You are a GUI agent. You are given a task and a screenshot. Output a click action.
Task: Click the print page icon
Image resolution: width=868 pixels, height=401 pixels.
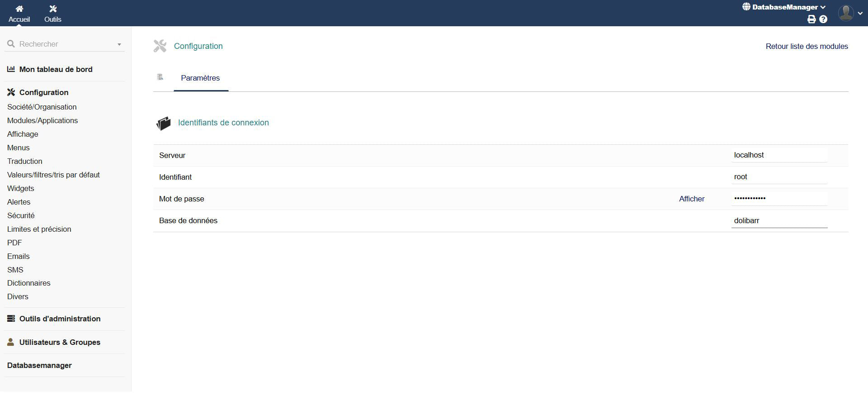coord(811,19)
